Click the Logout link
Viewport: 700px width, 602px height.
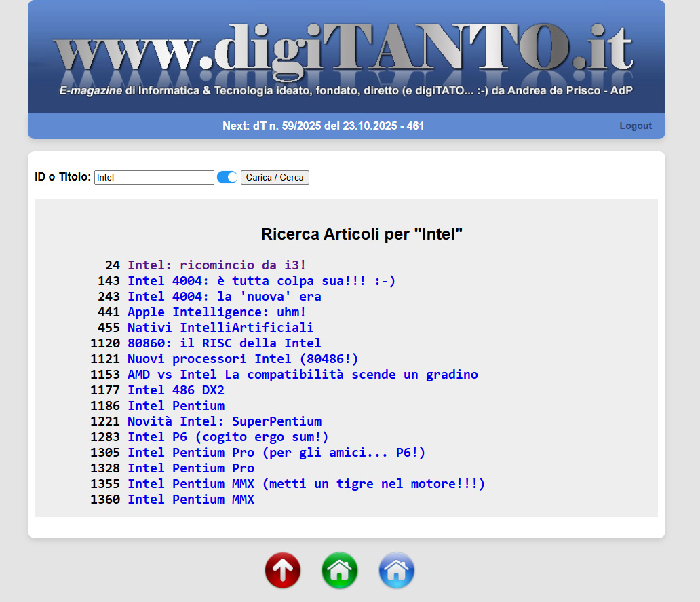[636, 126]
